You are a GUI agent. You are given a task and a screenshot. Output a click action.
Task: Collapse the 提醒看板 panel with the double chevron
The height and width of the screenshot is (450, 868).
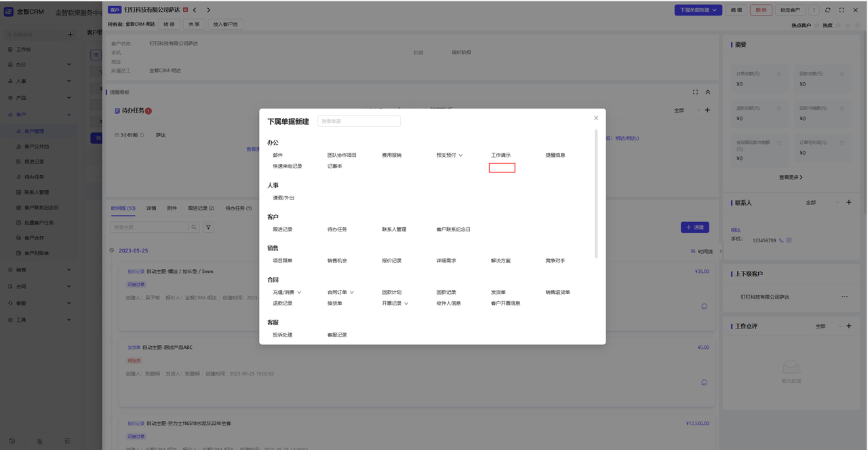[708, 92]
